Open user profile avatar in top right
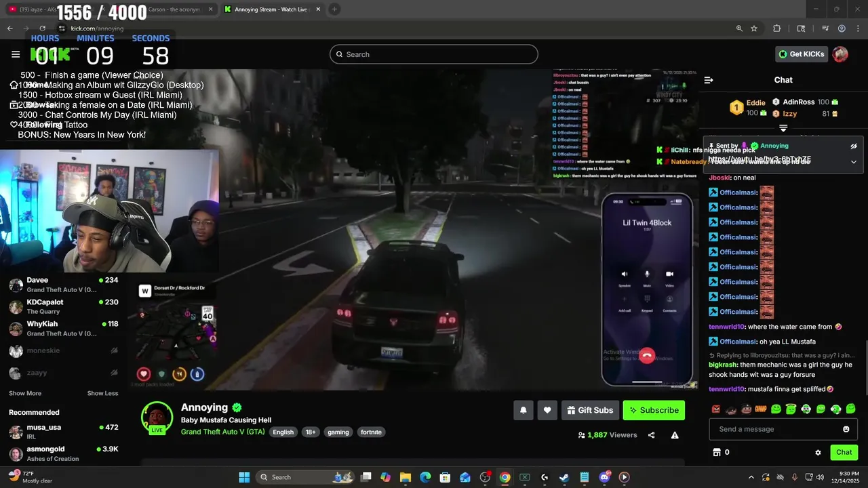The width and height of the screenshot is (868, 488). (x=840, y=54)
